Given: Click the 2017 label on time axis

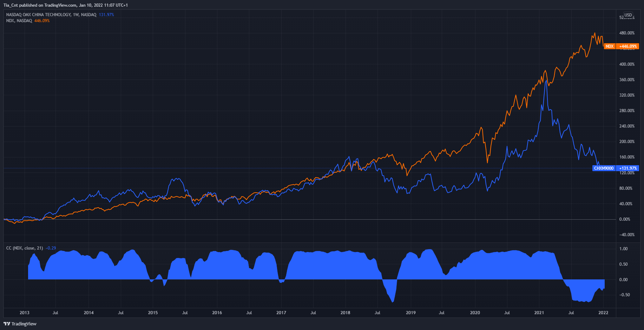Looking at the screenshot, I should click(281, 313).
